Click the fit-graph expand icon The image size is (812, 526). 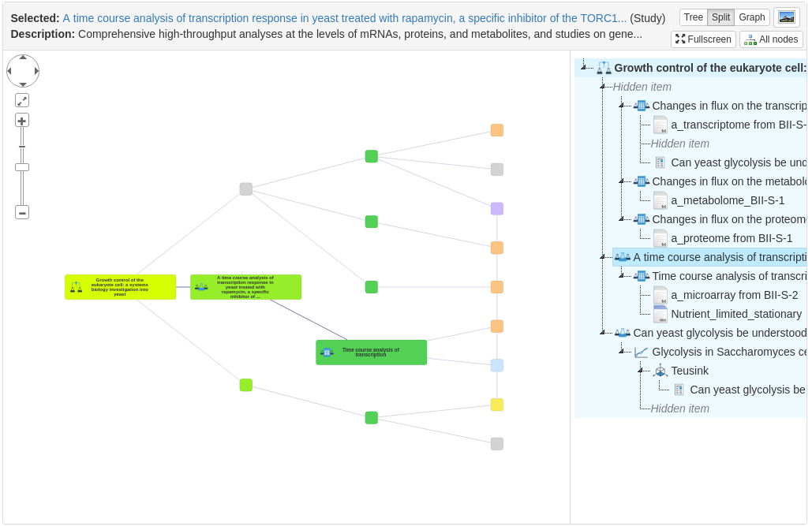(22, 100)
